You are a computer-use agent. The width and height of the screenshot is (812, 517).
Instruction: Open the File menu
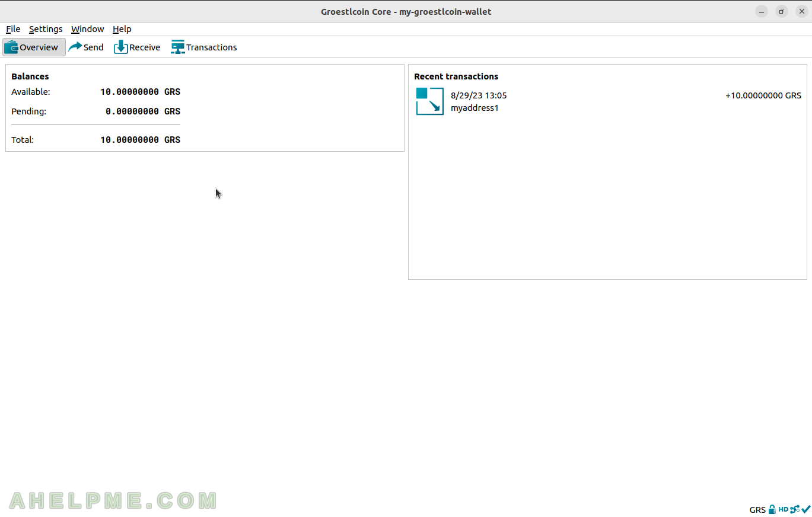pos(13,29)
